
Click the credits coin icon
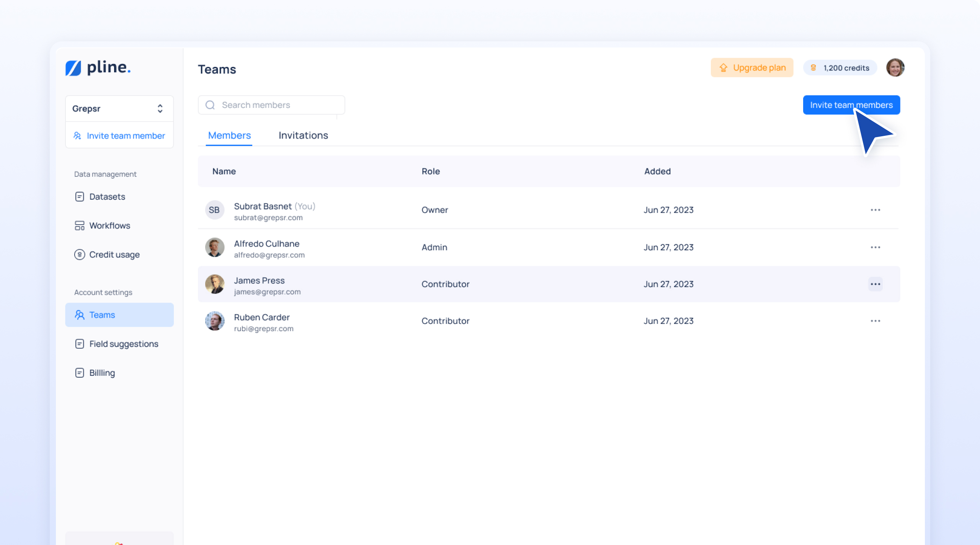813,67
